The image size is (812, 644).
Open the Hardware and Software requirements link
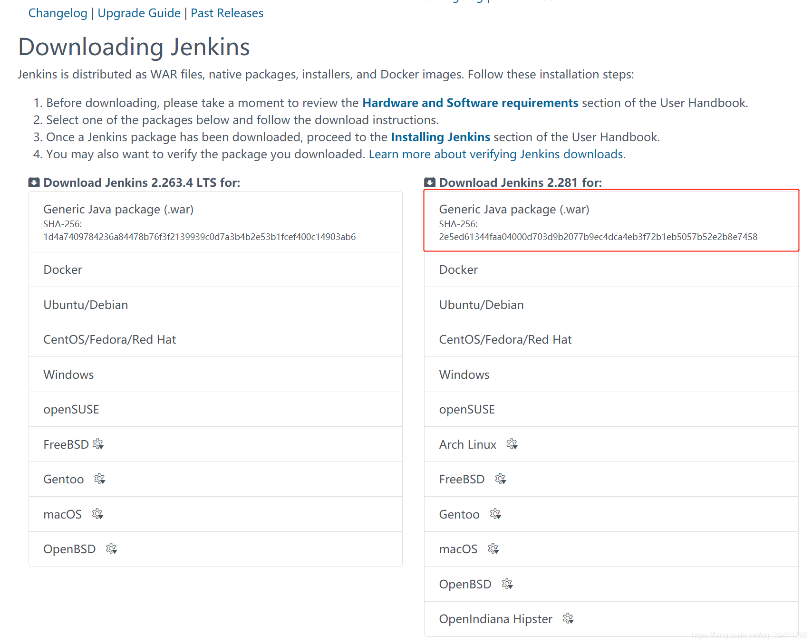point(470,103)
